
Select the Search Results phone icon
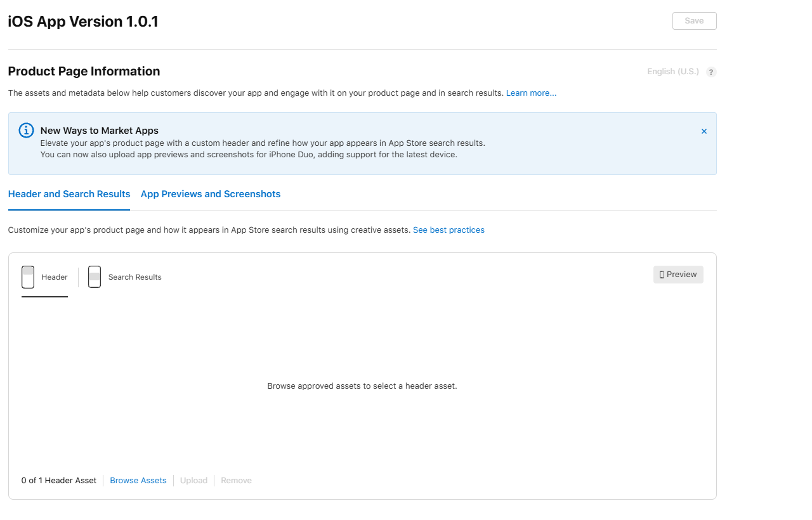95,277
